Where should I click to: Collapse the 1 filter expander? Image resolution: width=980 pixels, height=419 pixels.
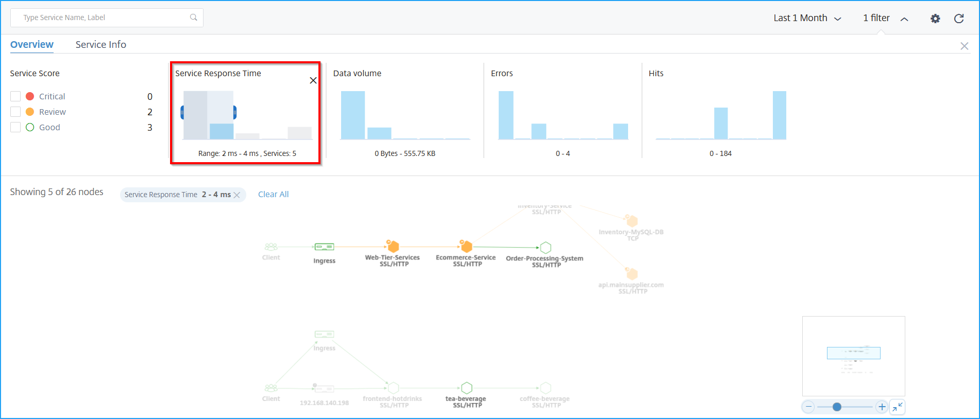tap(885, 18)
